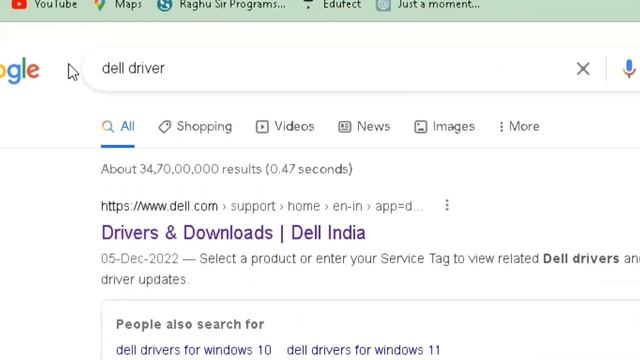
Task: Click the 'dell driver' search field
Action: tap(327, 68)
